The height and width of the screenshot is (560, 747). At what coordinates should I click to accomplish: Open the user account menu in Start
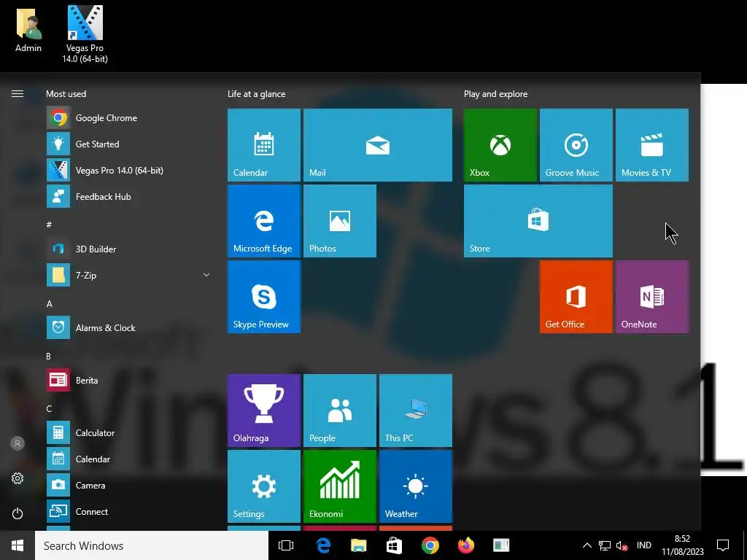coord(18,443)
